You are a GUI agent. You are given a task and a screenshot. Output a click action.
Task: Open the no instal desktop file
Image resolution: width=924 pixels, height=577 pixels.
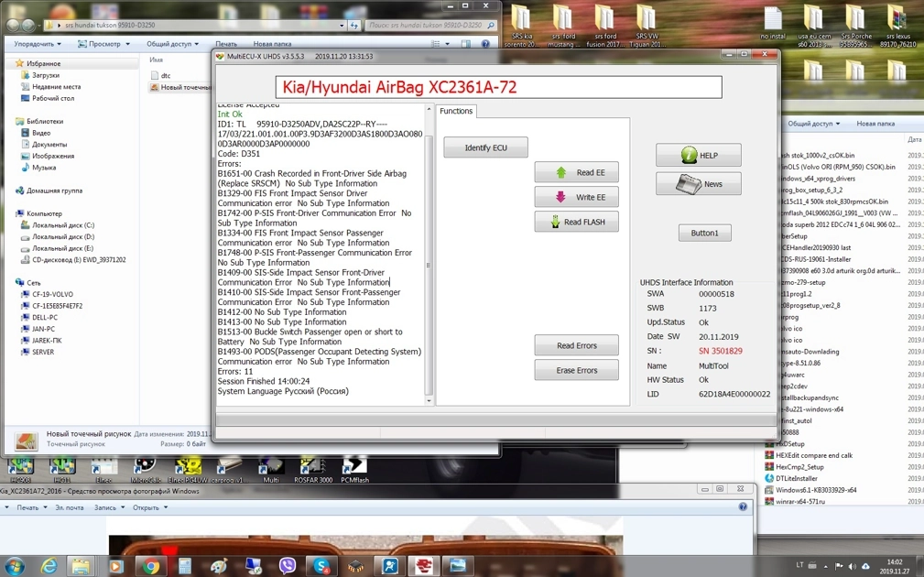[x=773, y=24]
